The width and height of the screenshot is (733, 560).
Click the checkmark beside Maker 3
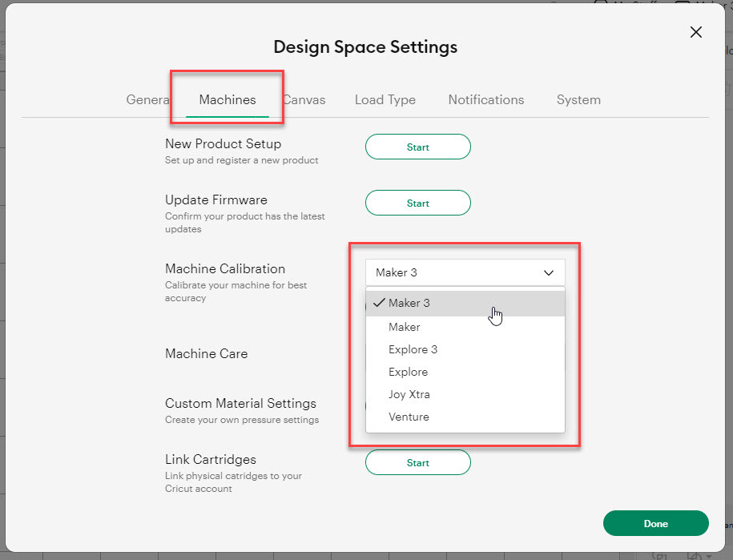click(x=379, y=303)
